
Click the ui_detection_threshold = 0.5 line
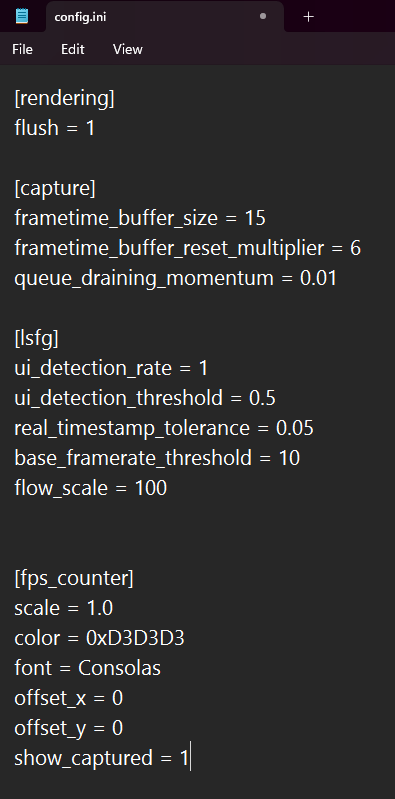coord(145,398)
